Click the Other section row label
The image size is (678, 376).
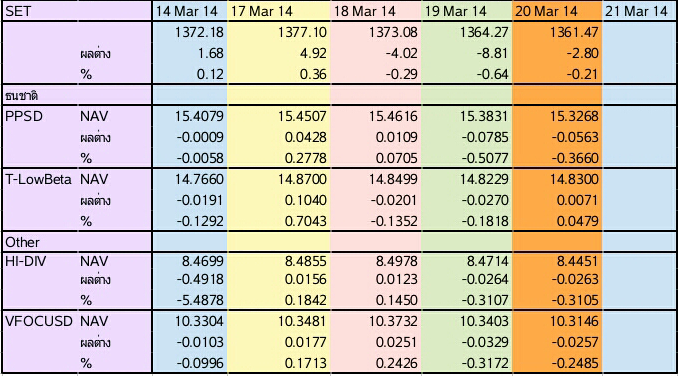22,242
